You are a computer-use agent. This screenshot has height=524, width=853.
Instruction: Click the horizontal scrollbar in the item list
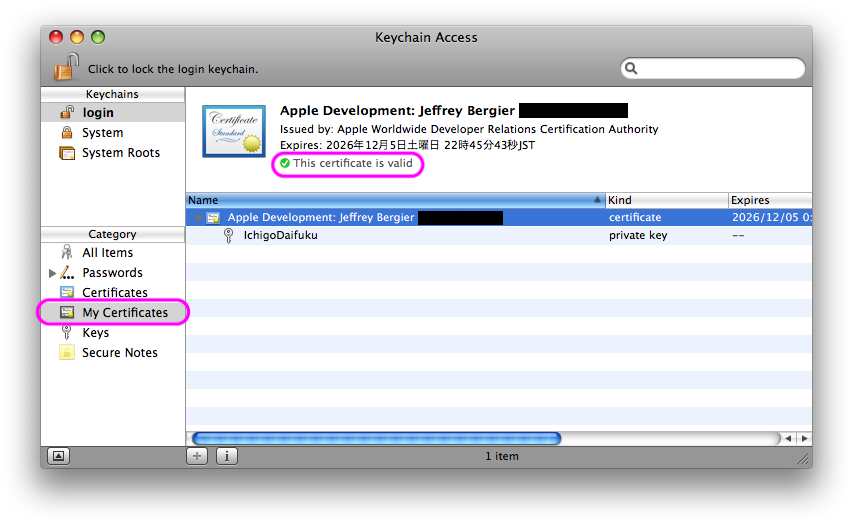tap(376, 438)
